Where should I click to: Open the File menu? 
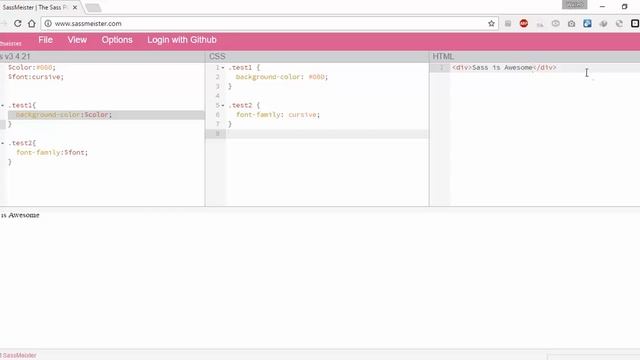coord(45,40)
